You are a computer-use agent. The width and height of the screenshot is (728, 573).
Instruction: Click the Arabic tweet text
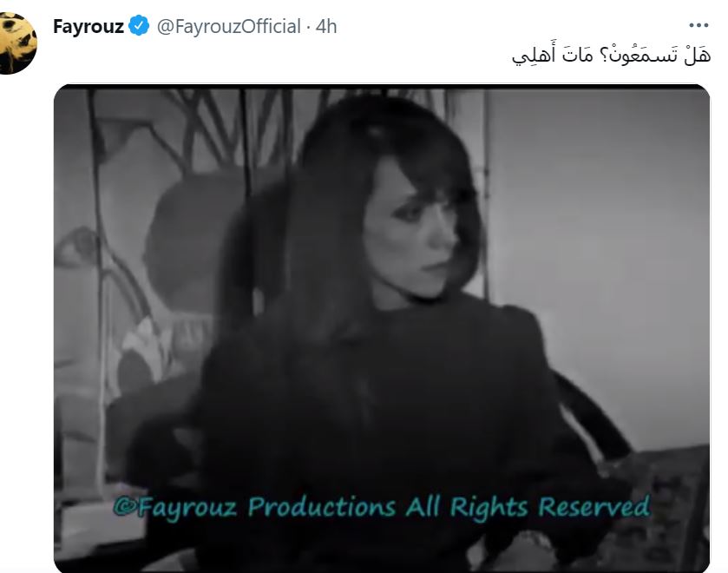pyautogui.click(x=611, y=56)
